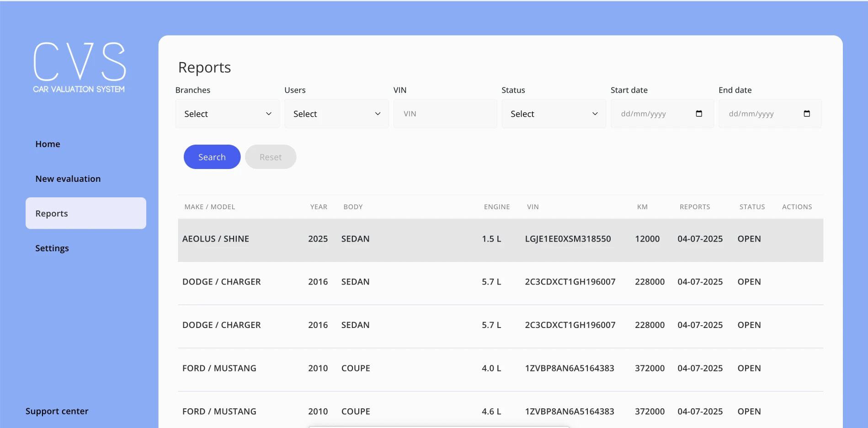Image resolution: width=868 pixels, height=428 pixels.
Task: Open the Ford Mustang 4.0 L row
Action: click(x=500, y=369)
